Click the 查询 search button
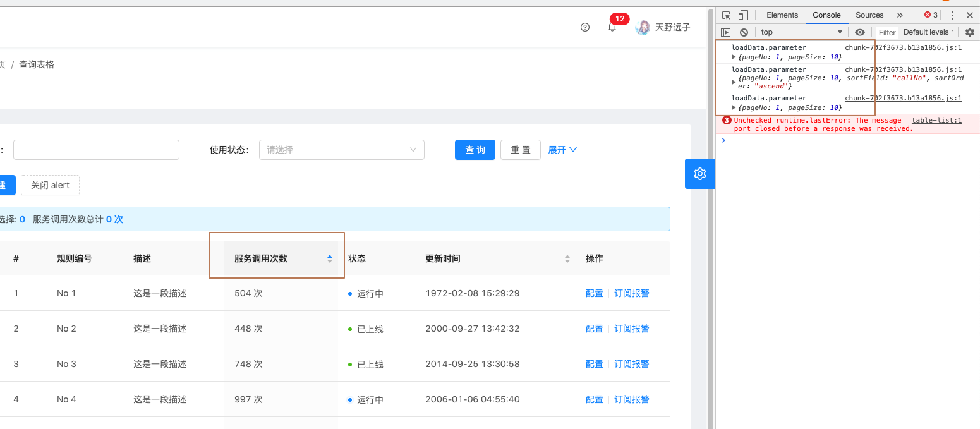This screenshot has width=980, height=429. tap(475, 150)
